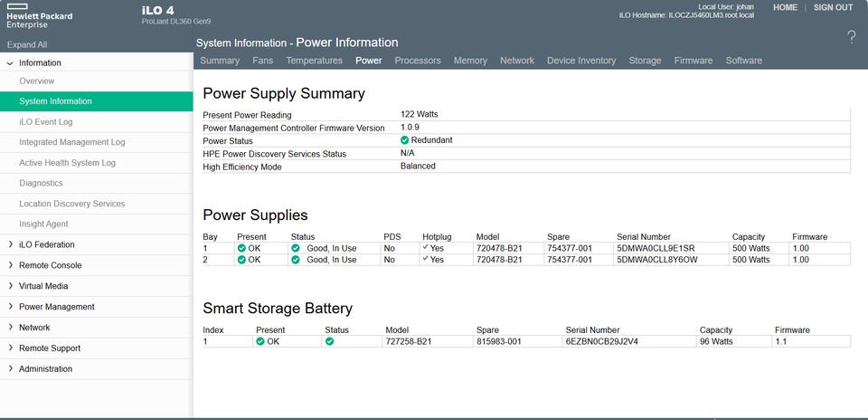Click the Hewlett Packard Enterprise logo
The height and width of the screenshot is (420, 868).
tap(39, 16)
